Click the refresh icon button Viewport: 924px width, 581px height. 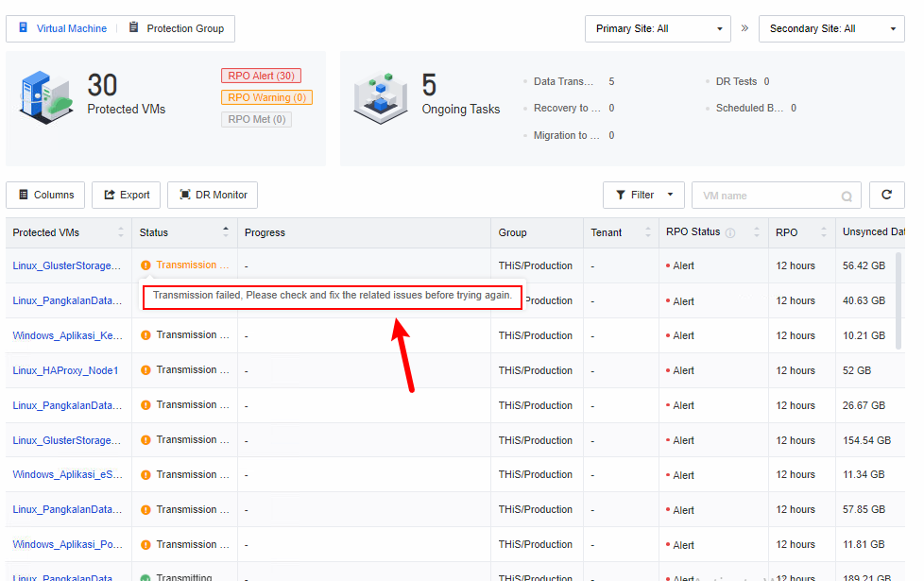886,195
